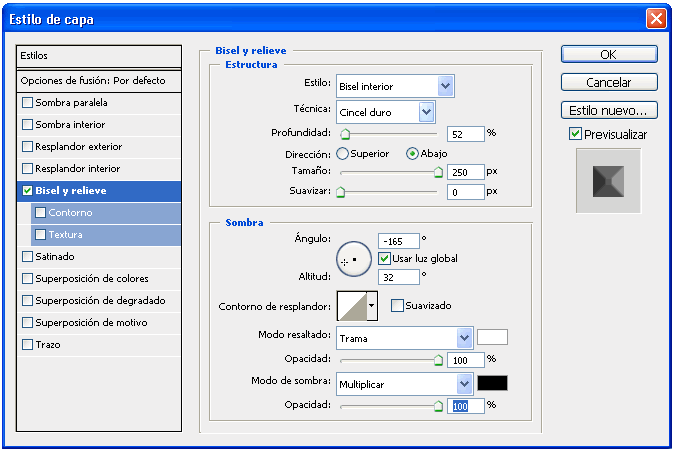This screenshot has width=673, height=449.
Task: Select Estilos in the left list
Action: [x=99, y=56]
